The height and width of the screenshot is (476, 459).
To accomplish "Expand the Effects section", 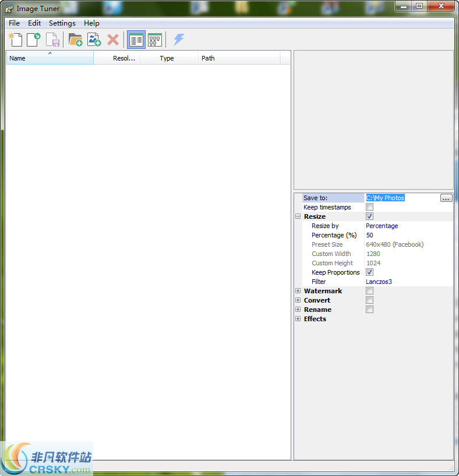I will tap(298, 319).
